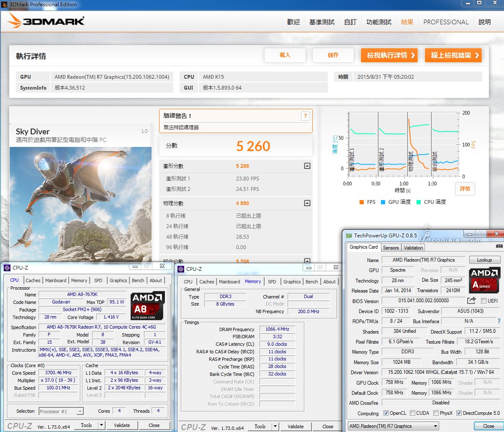
Task: Click the orange FPS legend swatch
Action: tap(361, 202)
